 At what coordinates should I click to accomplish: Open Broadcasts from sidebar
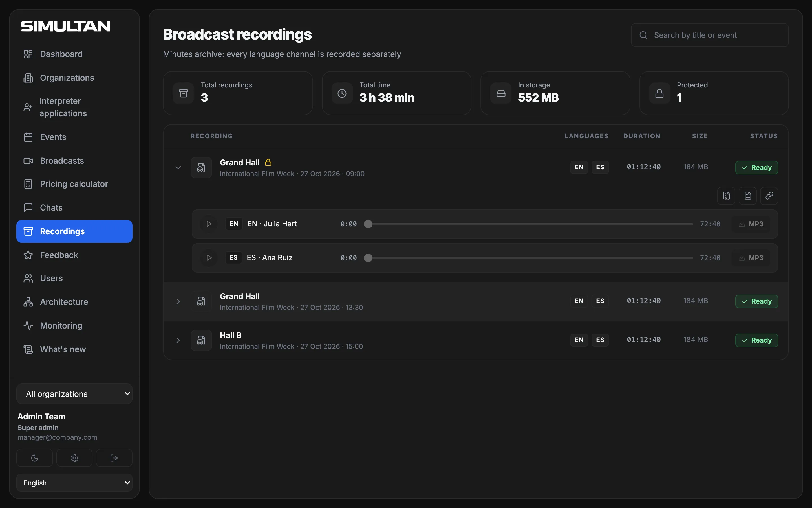[74, 161]
